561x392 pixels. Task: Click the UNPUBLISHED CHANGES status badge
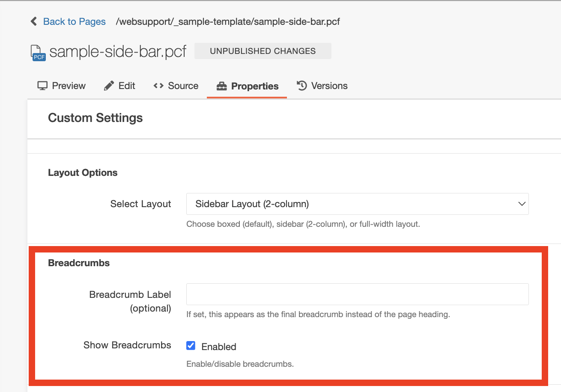pyautogui.click(x=263, y=51)
